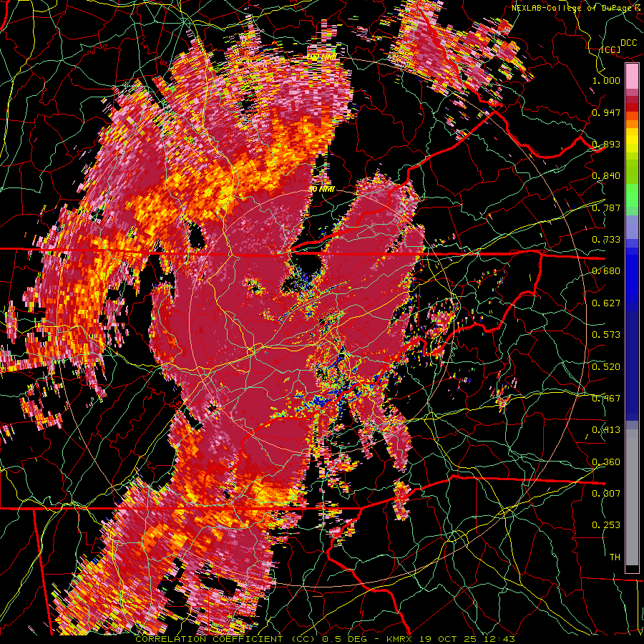Click the 0.360 scale label
Image resolution: width=644 pixels, height=644 pixels.
pos(606,462)
